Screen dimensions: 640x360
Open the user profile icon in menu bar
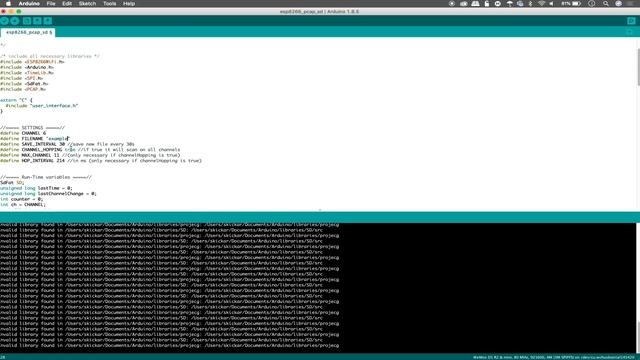(x=618, y=4)
